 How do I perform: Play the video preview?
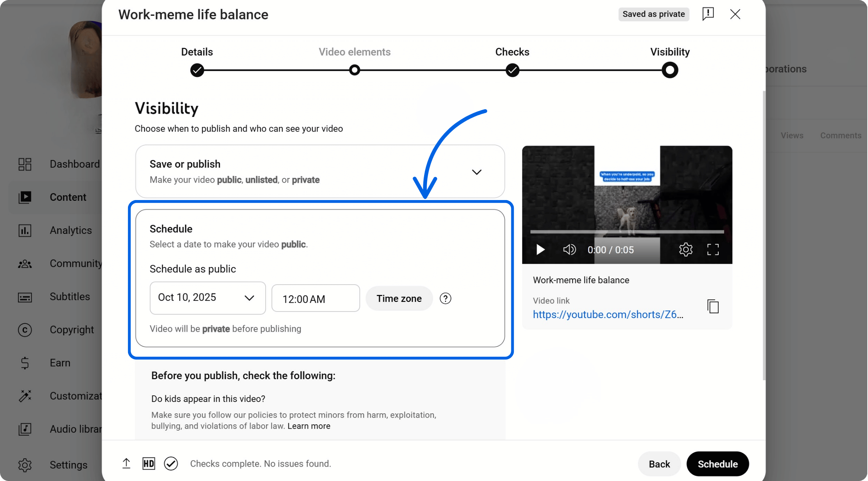coord(540,250)
